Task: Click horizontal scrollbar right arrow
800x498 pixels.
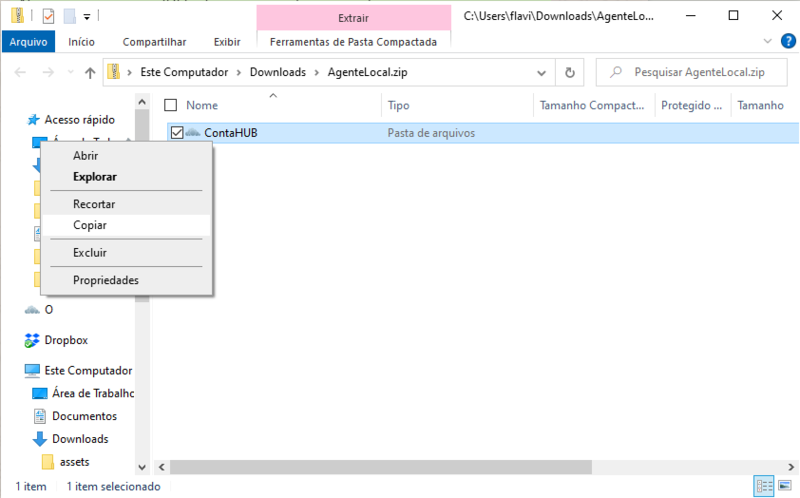Action: [791, 467]
